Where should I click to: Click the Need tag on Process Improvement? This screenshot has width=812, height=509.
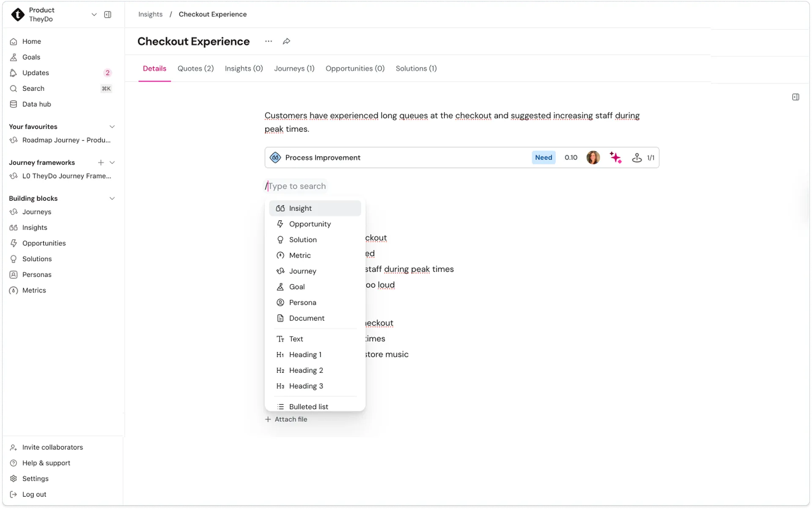543,158
